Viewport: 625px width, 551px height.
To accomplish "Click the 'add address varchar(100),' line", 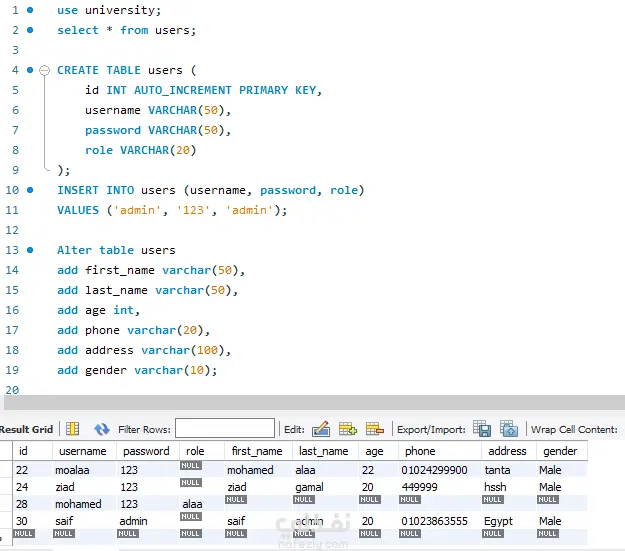I will click(x=144, y=350).
